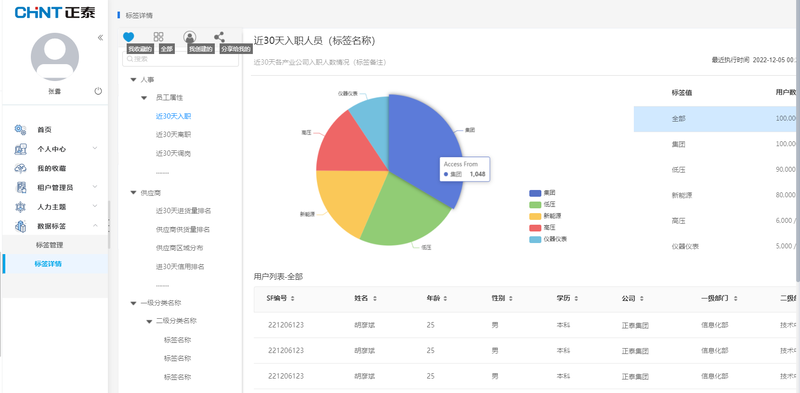Open the 标签管理 submenu item
The image size is (800, 393).
49,244
